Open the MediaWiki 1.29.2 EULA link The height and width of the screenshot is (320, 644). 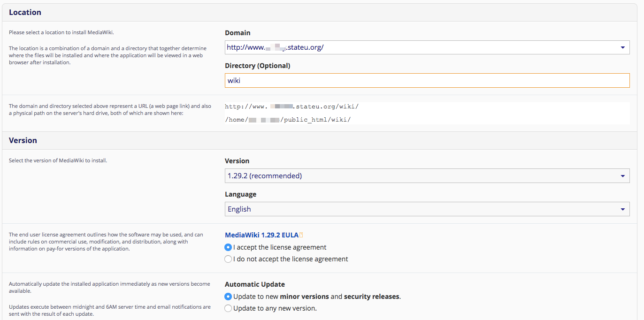(261, 235)
